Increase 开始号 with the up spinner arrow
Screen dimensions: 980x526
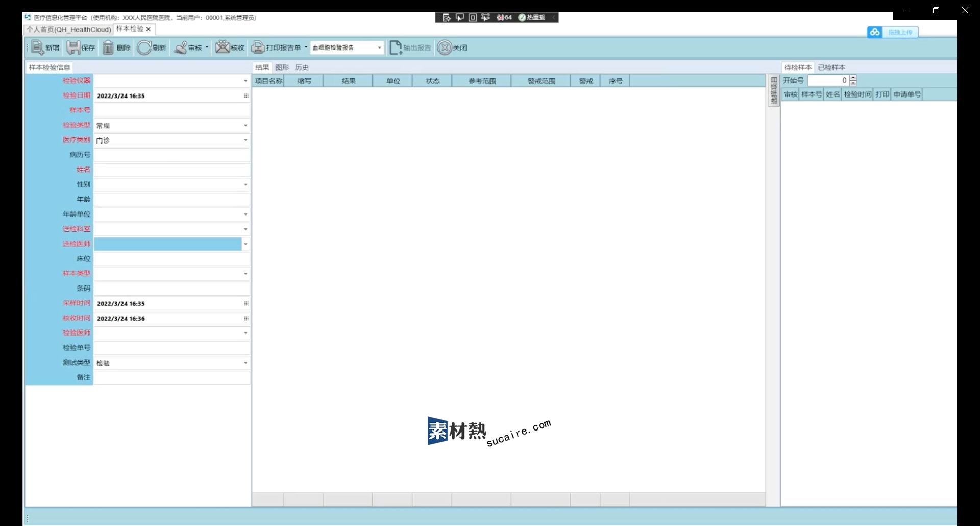(853, 78)
